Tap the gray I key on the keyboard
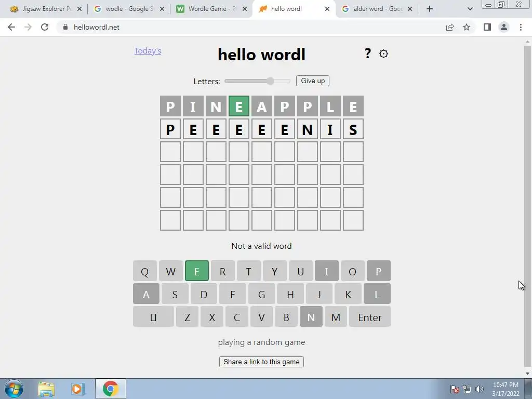Image resolution: width=532 pixels, height=399 pixels. pos(326,271)
